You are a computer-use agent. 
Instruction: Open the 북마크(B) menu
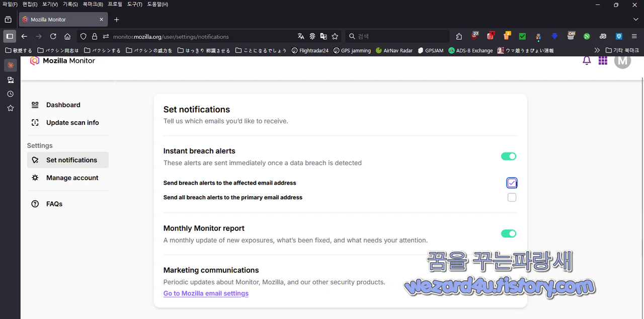pos(93,5)
